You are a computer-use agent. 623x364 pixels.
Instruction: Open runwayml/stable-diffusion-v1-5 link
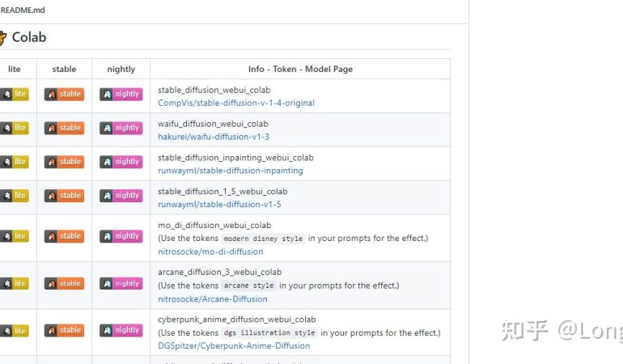[219, 205]
